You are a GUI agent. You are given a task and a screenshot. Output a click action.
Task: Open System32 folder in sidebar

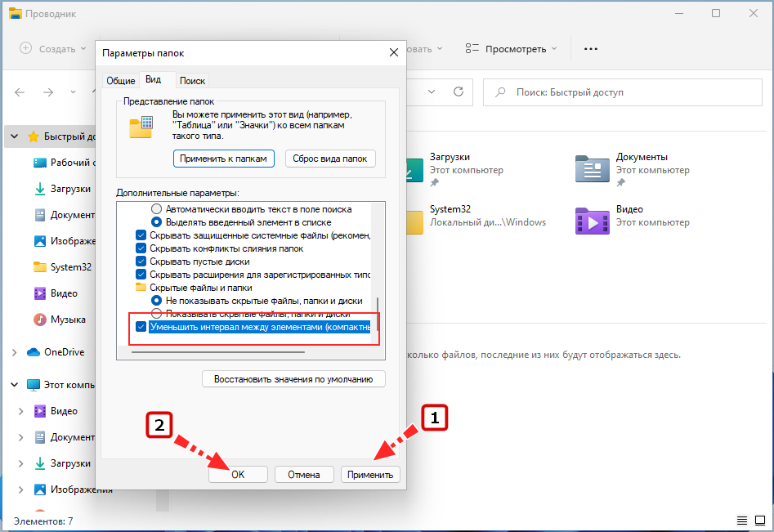tap(63, 267)
